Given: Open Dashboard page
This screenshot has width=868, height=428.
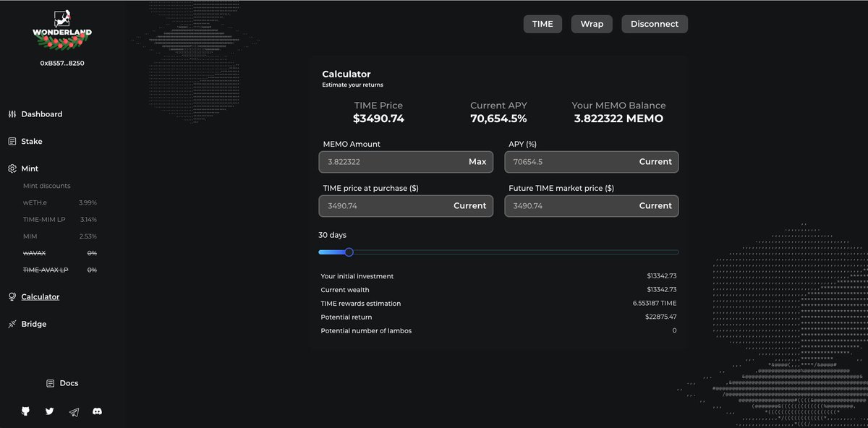Looking at the screenshot, I should point(42,114).
